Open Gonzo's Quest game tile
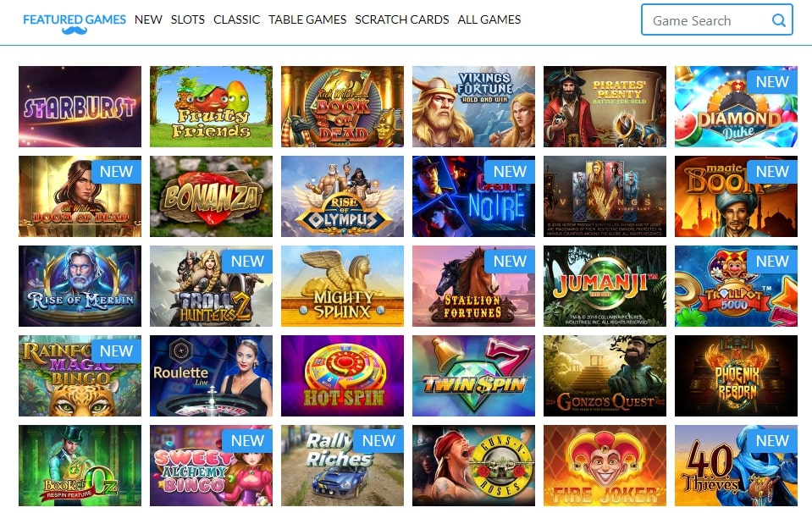Screen dimensions: 812x513 pyautogui.click(x=605, y=376)
